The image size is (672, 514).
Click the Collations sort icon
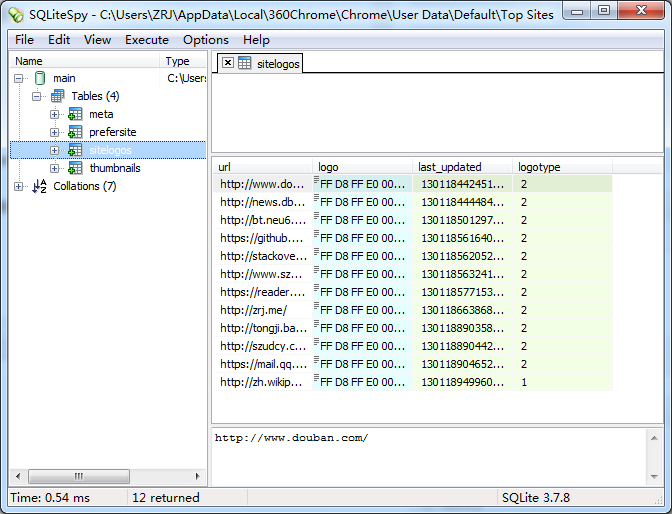pyautogui.click(x=40, y=186)
